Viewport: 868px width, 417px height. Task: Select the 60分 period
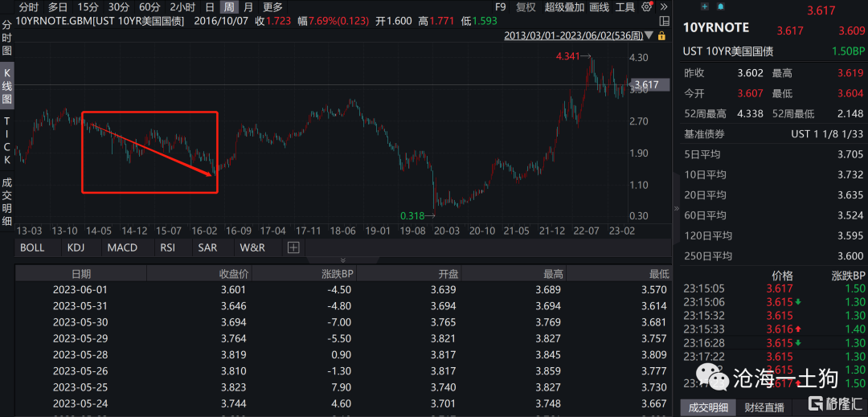tap(149, 7)
